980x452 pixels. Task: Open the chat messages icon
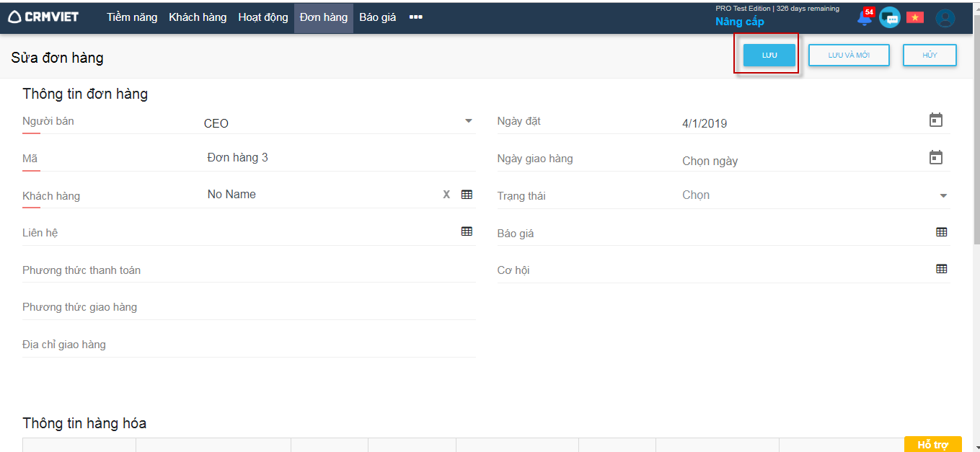coord(890,18)
